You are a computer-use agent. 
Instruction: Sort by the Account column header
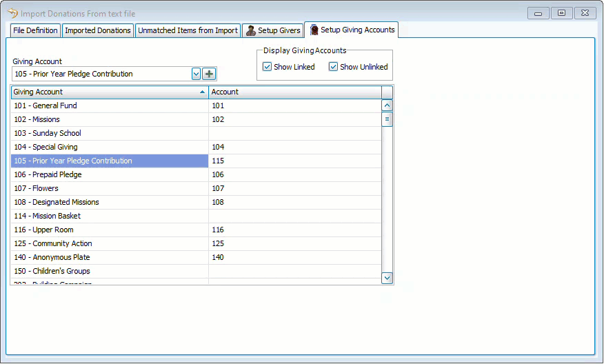point(294,92)
